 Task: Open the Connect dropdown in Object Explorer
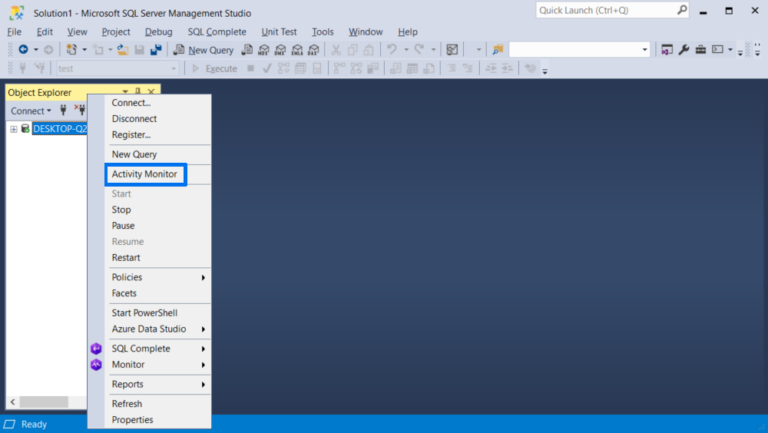[x=30, y=111]
